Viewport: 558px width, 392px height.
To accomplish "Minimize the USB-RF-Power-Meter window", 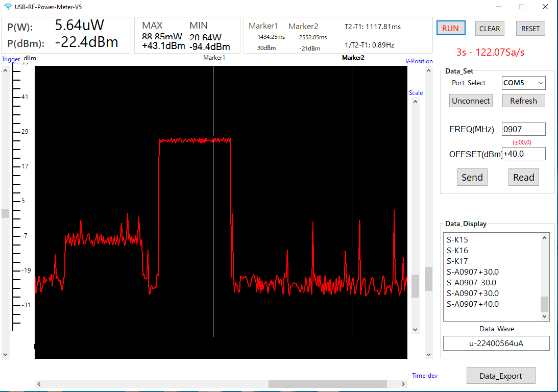I will point(499,7).
